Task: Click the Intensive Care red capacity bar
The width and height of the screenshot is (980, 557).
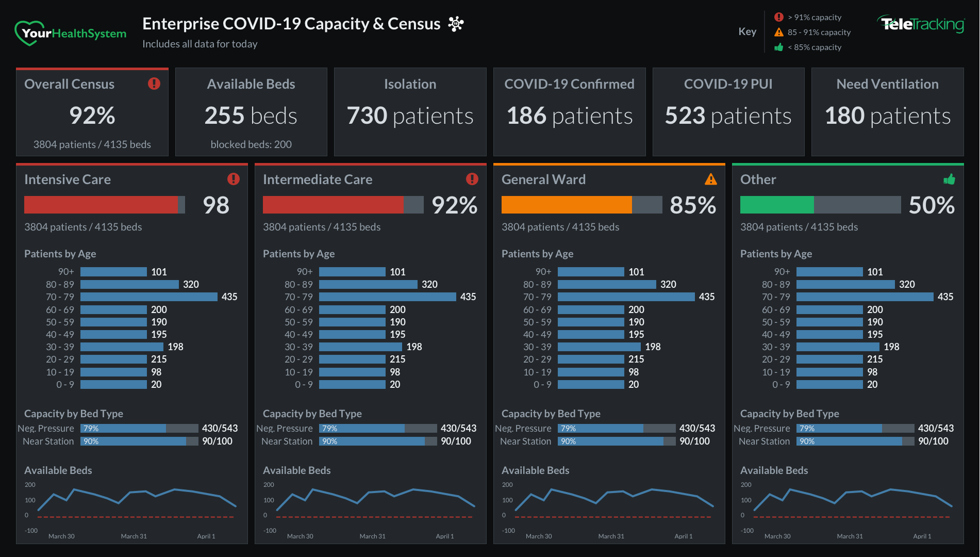Action: coord(101,205)
